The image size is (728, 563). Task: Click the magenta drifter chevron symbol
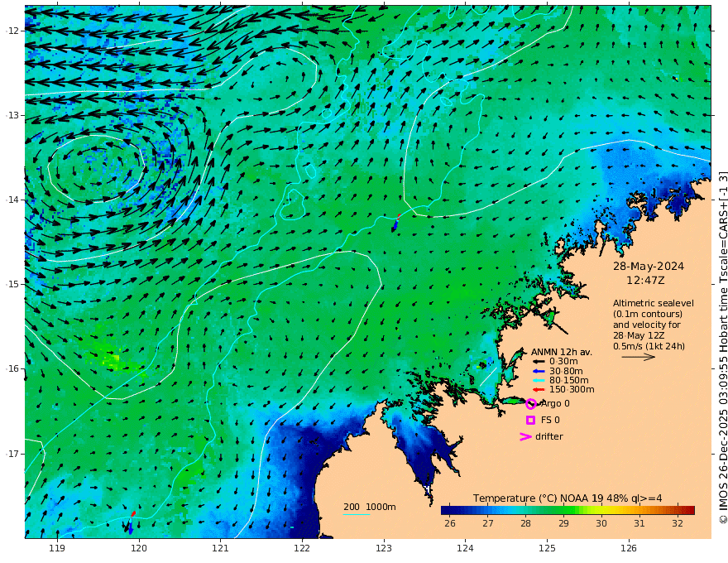pyautogui.click(x=525, y=436)
